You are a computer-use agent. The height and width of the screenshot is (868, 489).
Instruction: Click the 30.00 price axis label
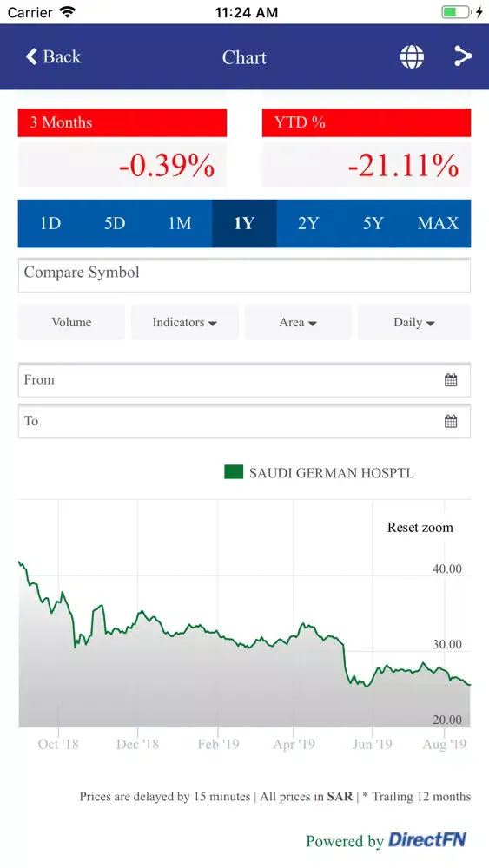(447, 644)
